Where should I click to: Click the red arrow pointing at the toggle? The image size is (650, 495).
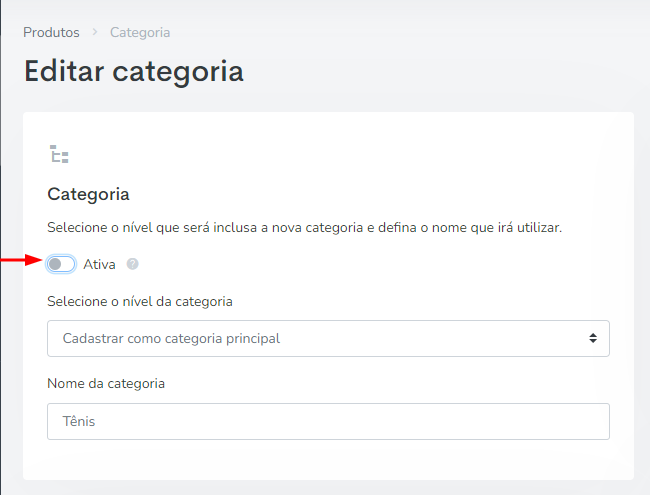click(21, 260)
